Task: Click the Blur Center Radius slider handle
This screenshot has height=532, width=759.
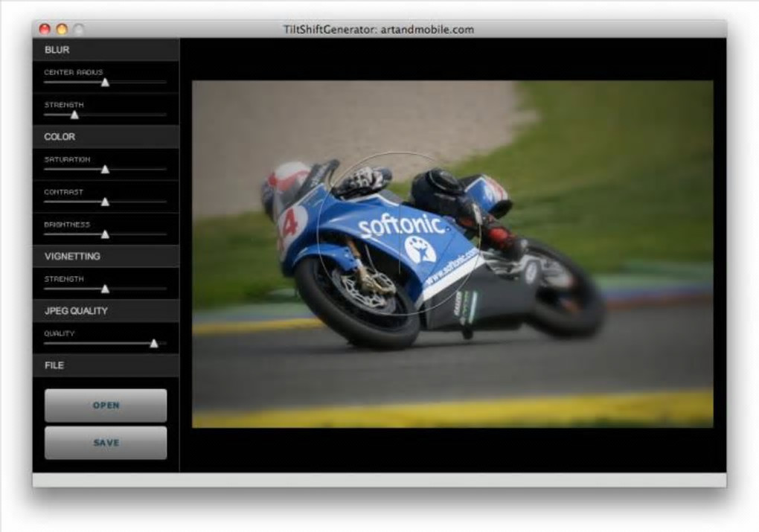Action: point(105,83)
